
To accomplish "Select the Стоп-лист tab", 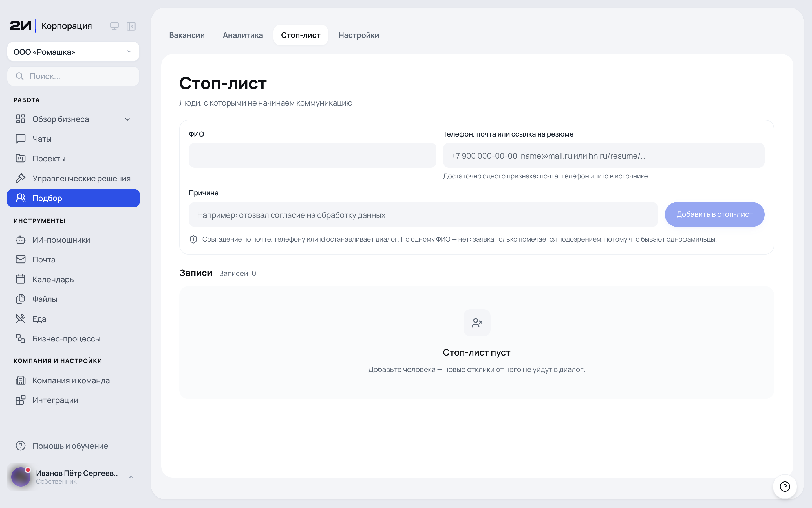I will (301, 35).
